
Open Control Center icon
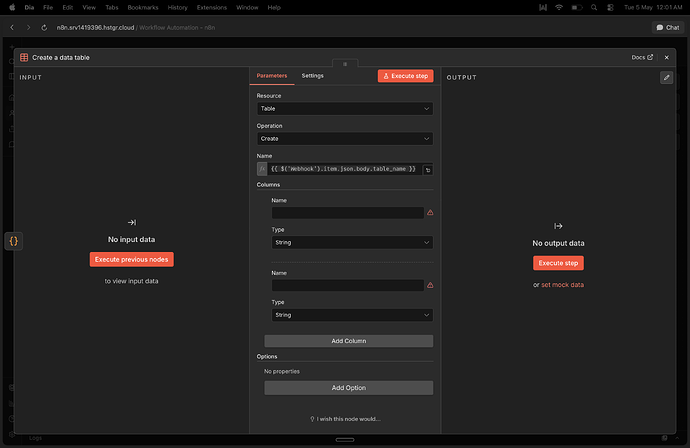pyautogui.click(x=610, y=7)
